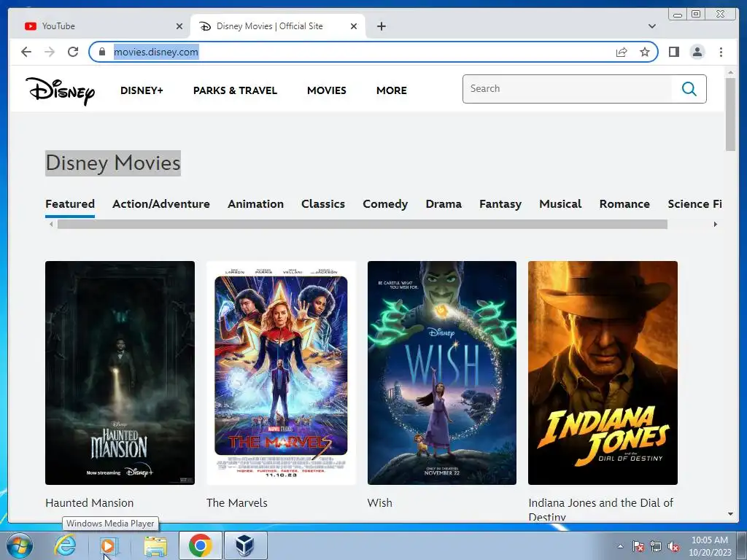747x560 pixels.
Task: Open Windows Start menu
Action: click(19, 545)
